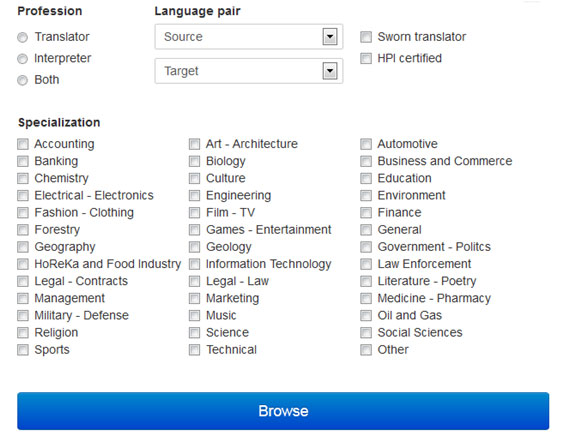This screenshot has height=446, width=570.
Task: Expand the Target language dropdown arrow
Action: [330, 71]
